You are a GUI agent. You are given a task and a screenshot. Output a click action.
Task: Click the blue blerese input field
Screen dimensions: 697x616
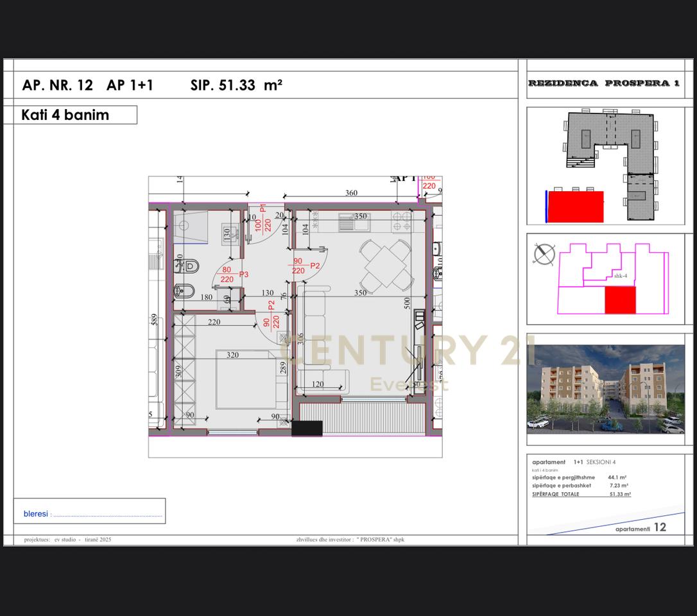[90, 513]
